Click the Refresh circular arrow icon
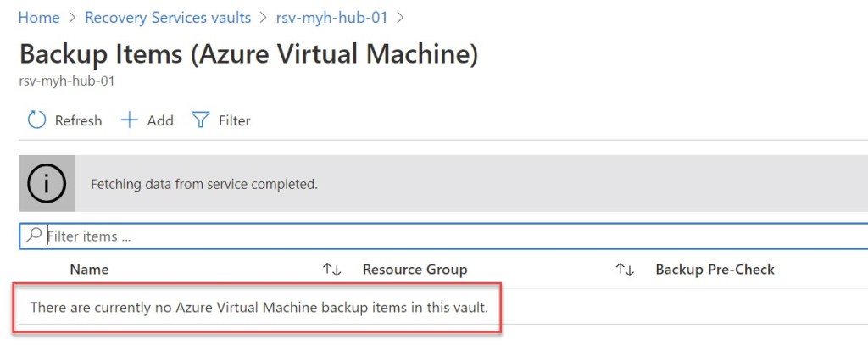The image size is (868, 356). click(36, 120)
